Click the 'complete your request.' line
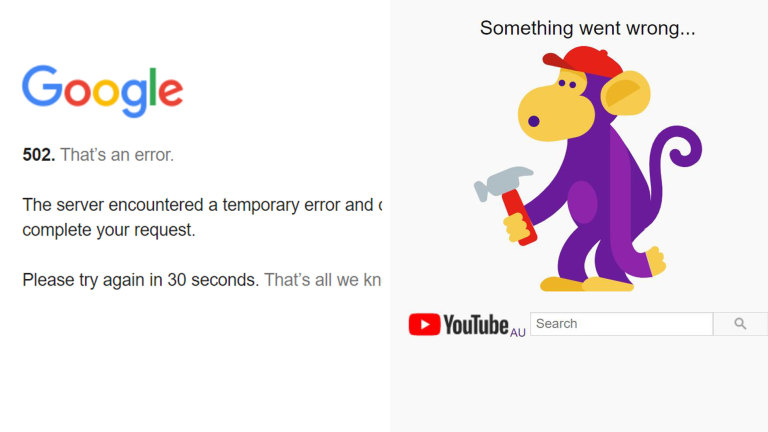 coord(109,230)
